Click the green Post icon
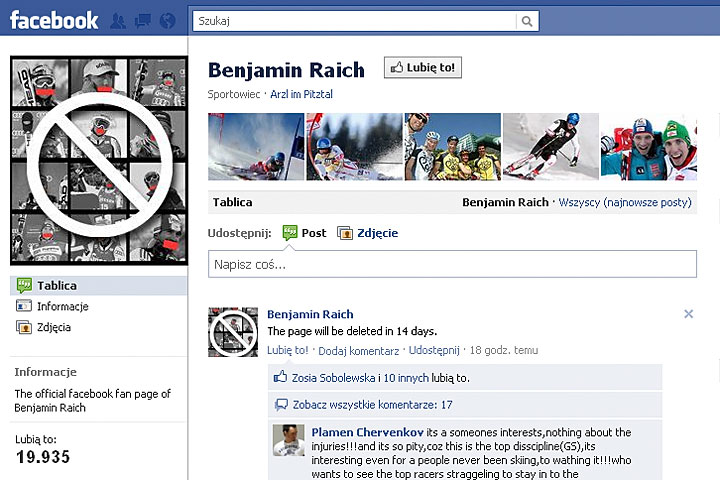 290,233
